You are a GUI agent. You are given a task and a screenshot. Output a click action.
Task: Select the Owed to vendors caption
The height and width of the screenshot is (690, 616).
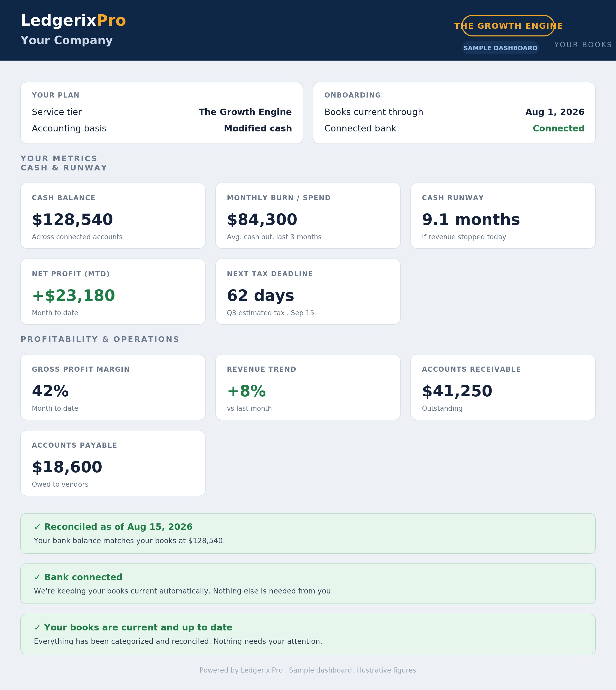60,484
